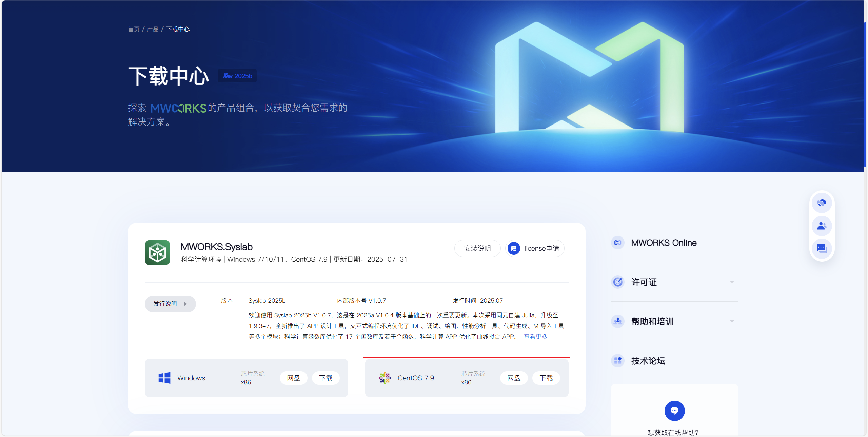This screenshot has height=437, width=868.
Task: Click the floating message bubble icon
Action: coord(822,248)
